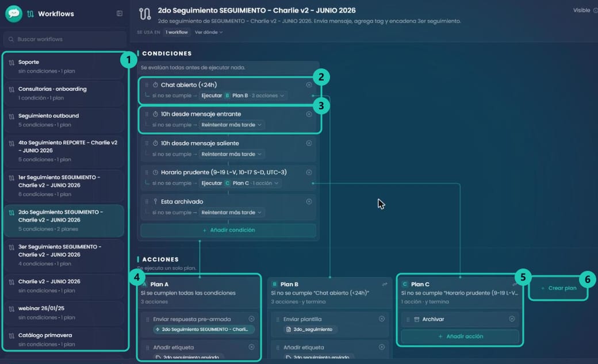
Task: Remove Archivar action in Plan C
Action: click(x=512, y=319)
